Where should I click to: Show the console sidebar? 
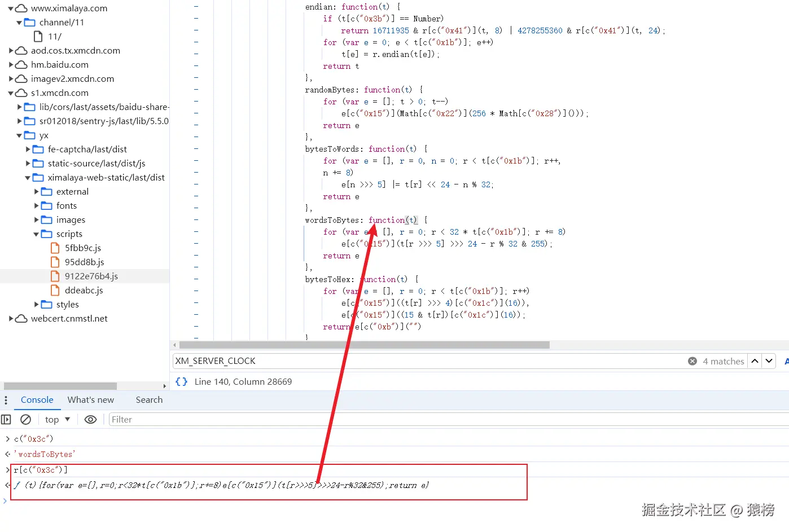coord(6,420)
